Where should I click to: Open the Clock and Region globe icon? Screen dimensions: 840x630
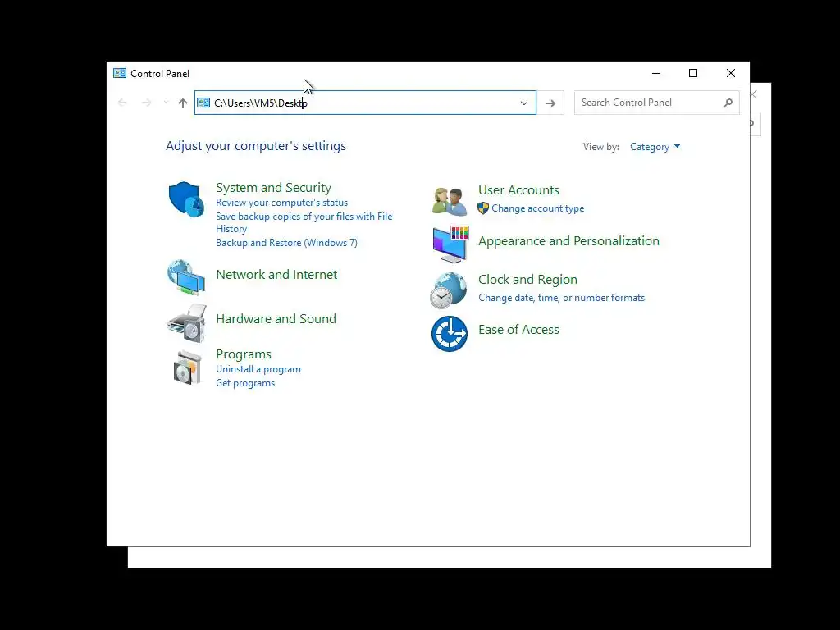point(449,290)
